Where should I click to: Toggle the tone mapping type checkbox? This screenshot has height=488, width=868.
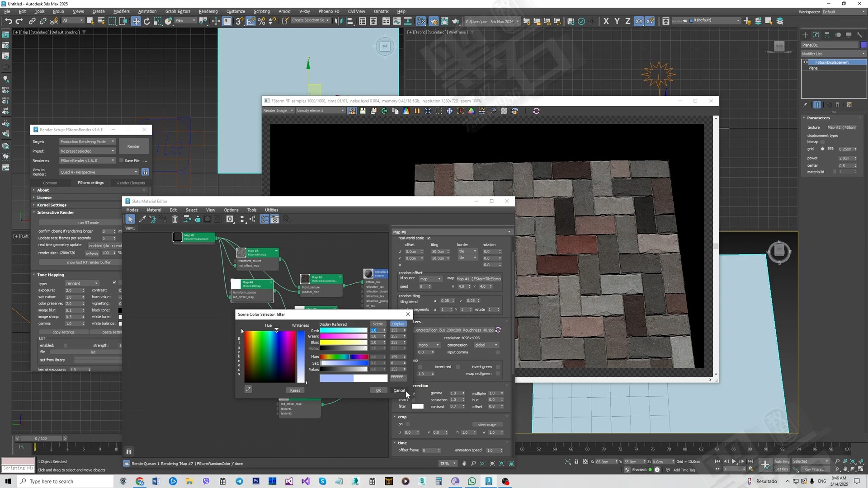tap(114, 283)
